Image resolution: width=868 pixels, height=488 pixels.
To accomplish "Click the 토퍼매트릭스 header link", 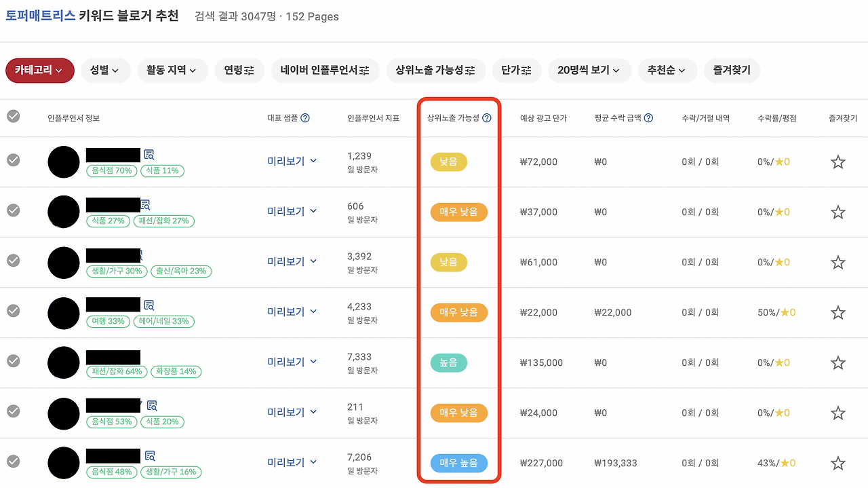I will [41, 16].
